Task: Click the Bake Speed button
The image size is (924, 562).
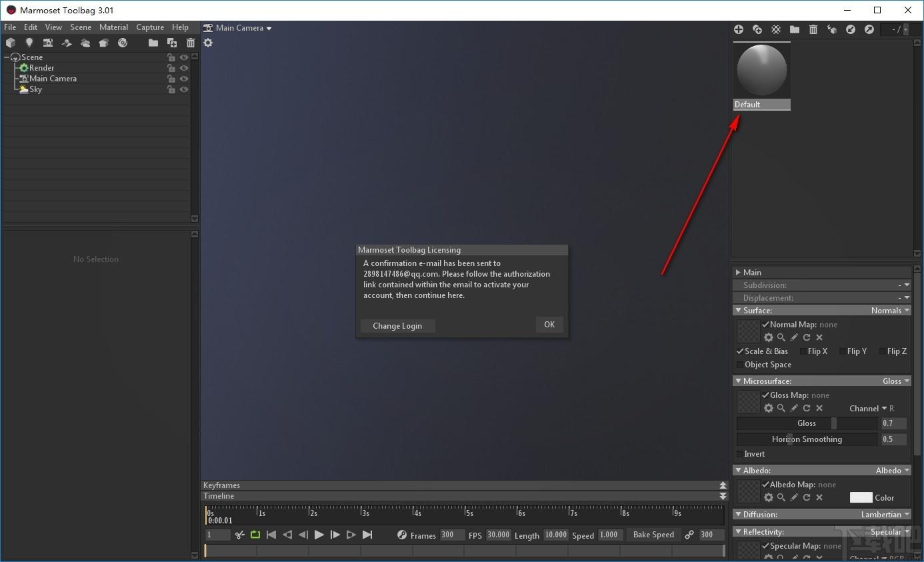Action: (653, 535)
